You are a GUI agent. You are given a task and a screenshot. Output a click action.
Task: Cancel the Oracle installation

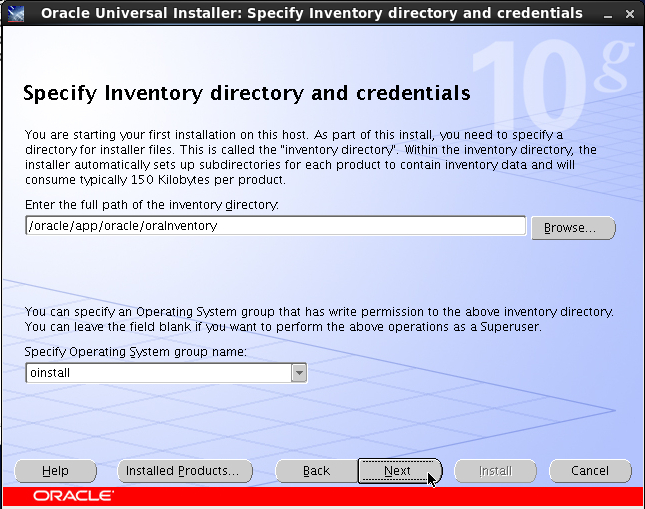tap(590, 471)
